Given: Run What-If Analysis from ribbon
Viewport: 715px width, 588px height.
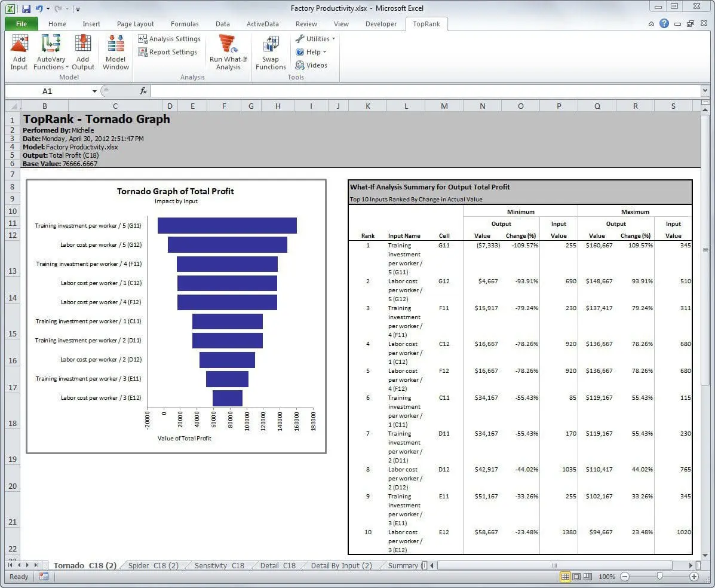Looking at the screenshot, I should tap(228, 52).
